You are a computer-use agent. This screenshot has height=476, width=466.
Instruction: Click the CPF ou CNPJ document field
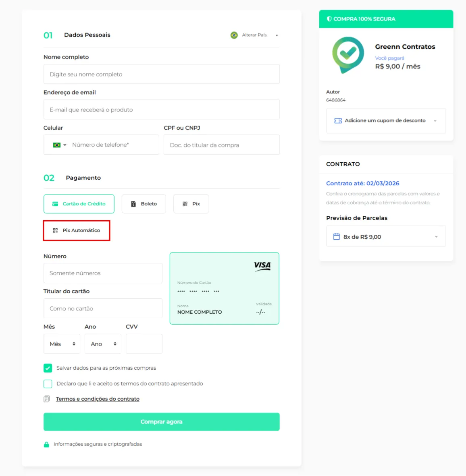tap(221, 145)
